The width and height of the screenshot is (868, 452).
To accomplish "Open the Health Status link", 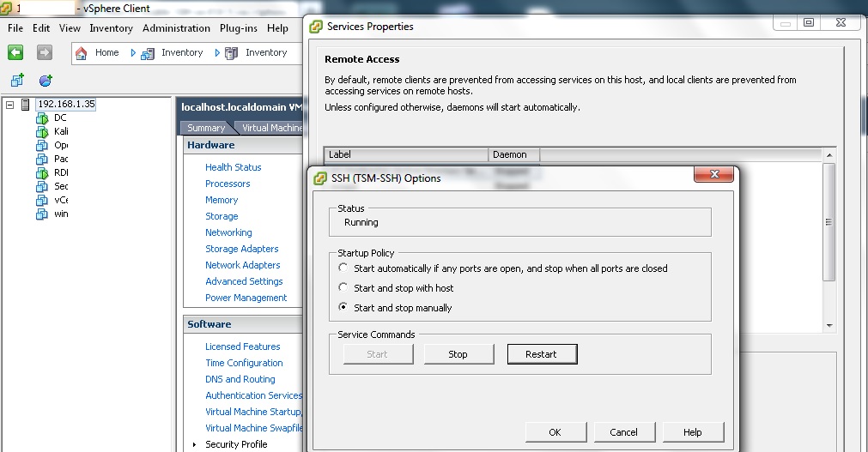I will (x=233, y=167).
